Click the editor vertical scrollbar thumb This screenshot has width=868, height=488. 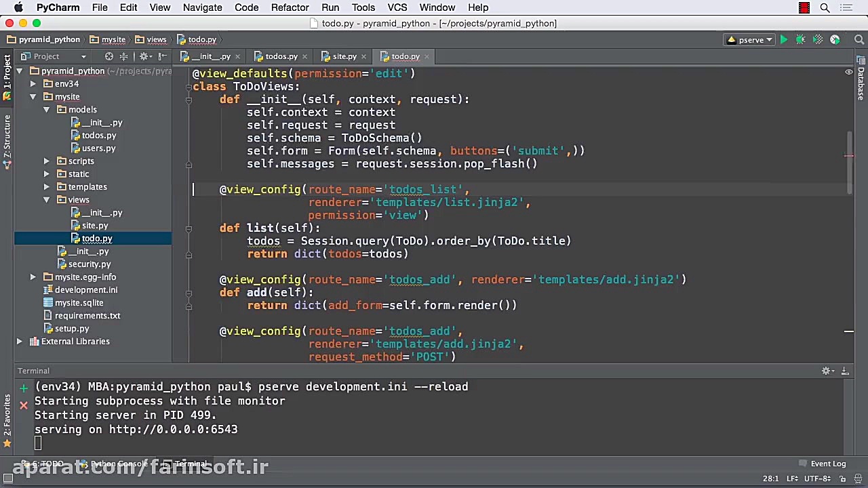pos(849,163)
